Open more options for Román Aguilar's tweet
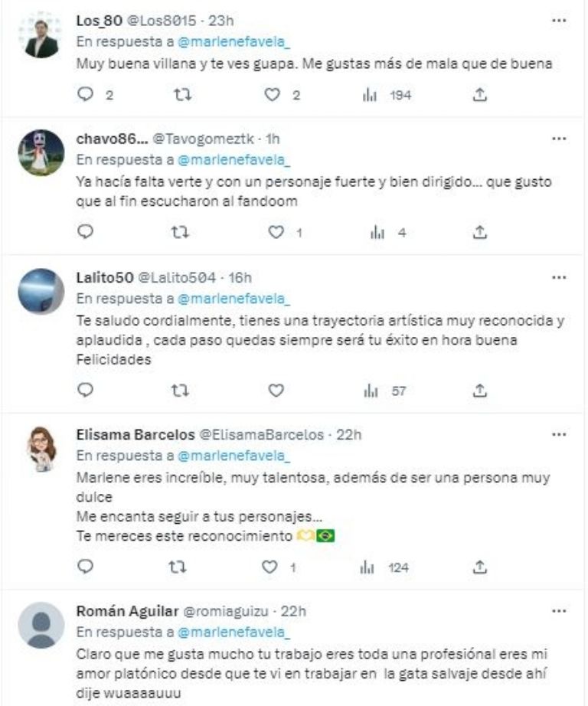Screen dimensions: 588x706 (x=558, y=612)
